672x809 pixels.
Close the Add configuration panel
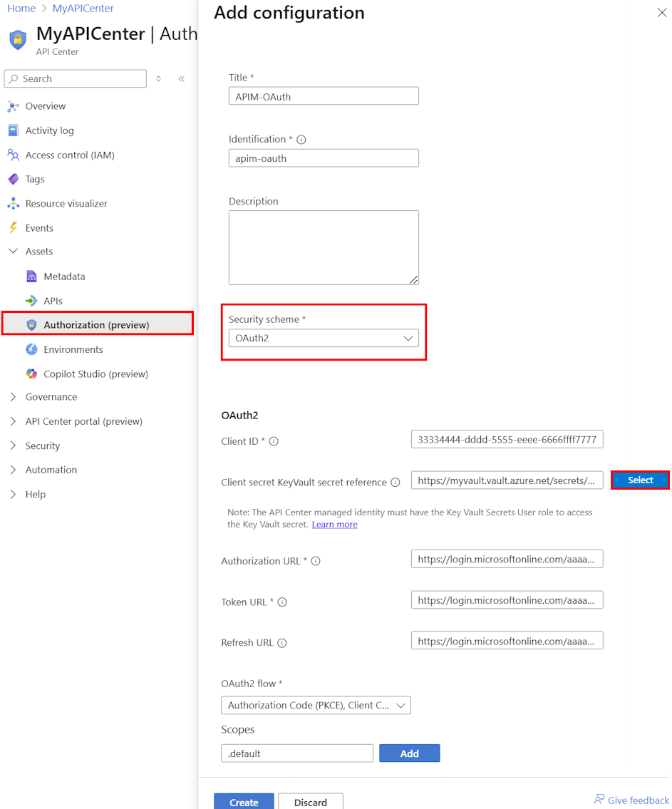pos(662,13)
